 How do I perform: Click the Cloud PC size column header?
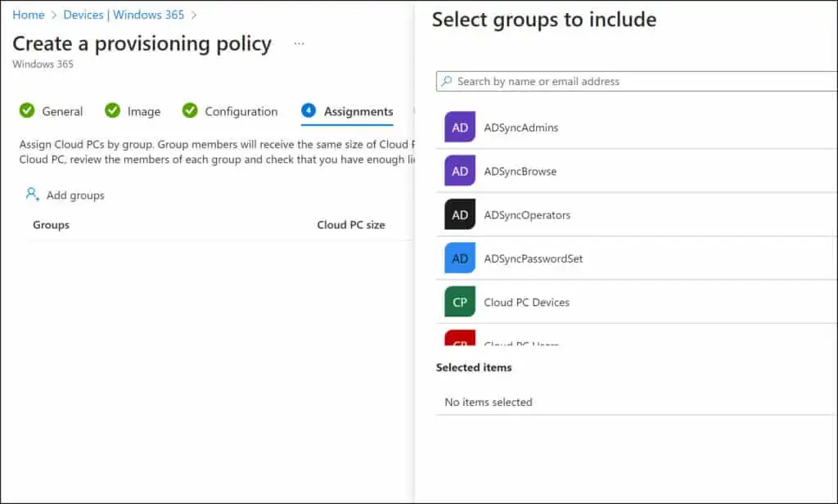point(351,225)
